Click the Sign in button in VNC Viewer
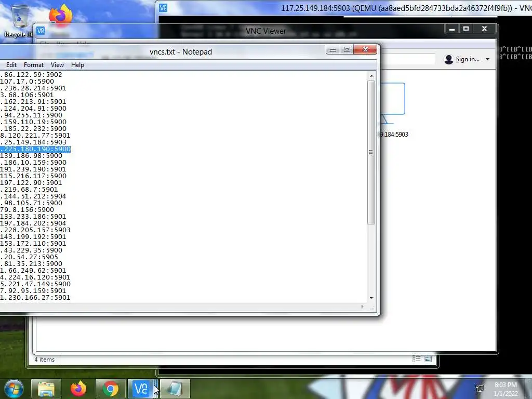 pyautogui.click(x=468, y=59)
